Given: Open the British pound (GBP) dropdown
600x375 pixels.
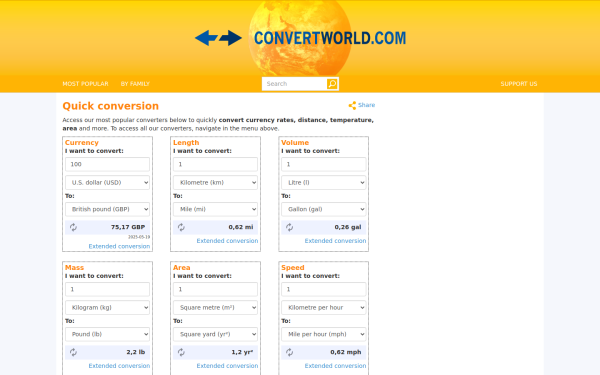Looking at the screenshot, I should tap(107, 209).
